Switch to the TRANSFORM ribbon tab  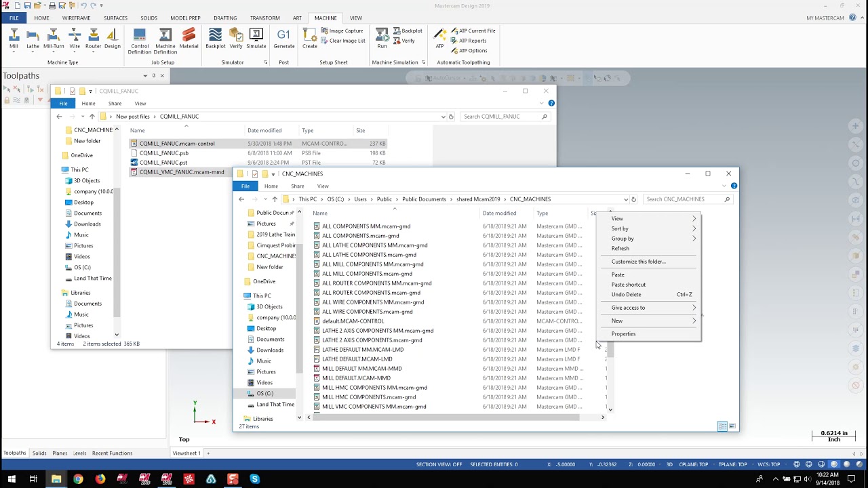point(264,18)
